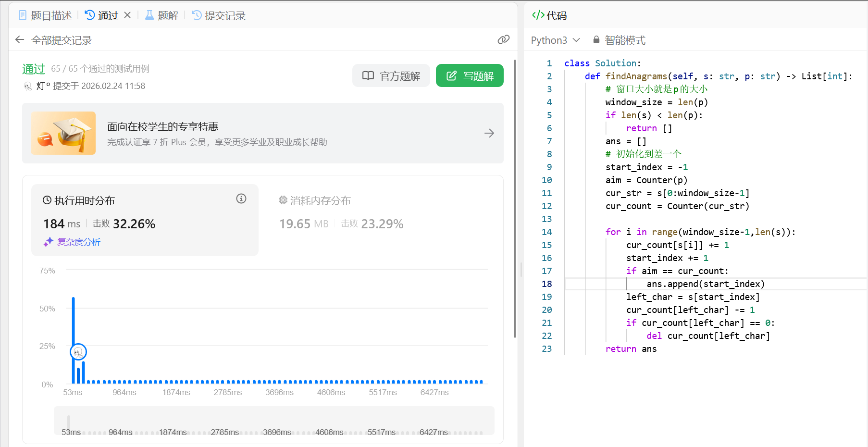
Task: Click the info icon in 执行用时分布 card
Action: [x=241, y=199]
